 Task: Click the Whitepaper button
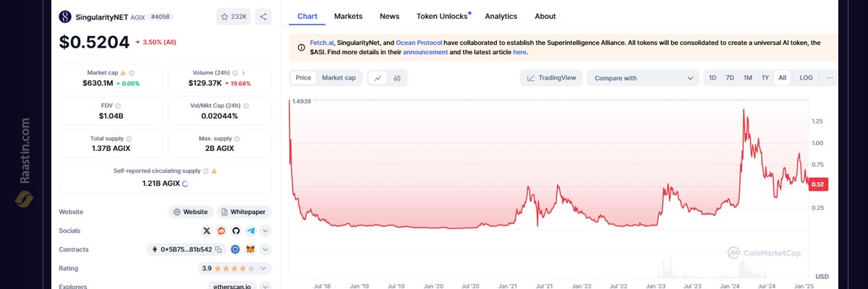[244, 212]
